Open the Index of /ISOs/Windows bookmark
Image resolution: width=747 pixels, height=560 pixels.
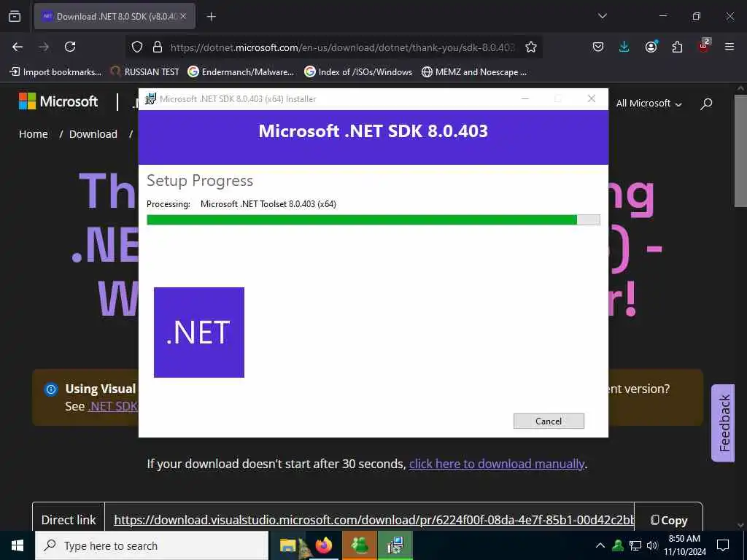[358, 72]
